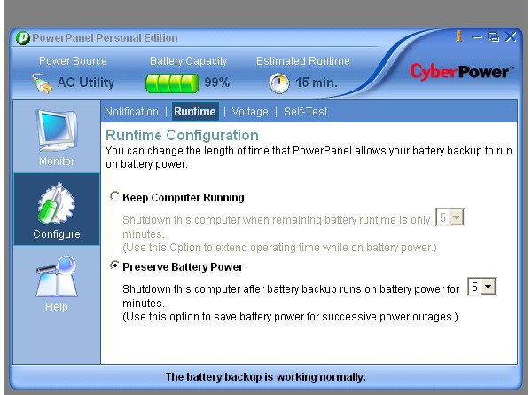532x395 pixels.
Task: Click the 'Battery Capacity' label
Action: click(188, 61)
